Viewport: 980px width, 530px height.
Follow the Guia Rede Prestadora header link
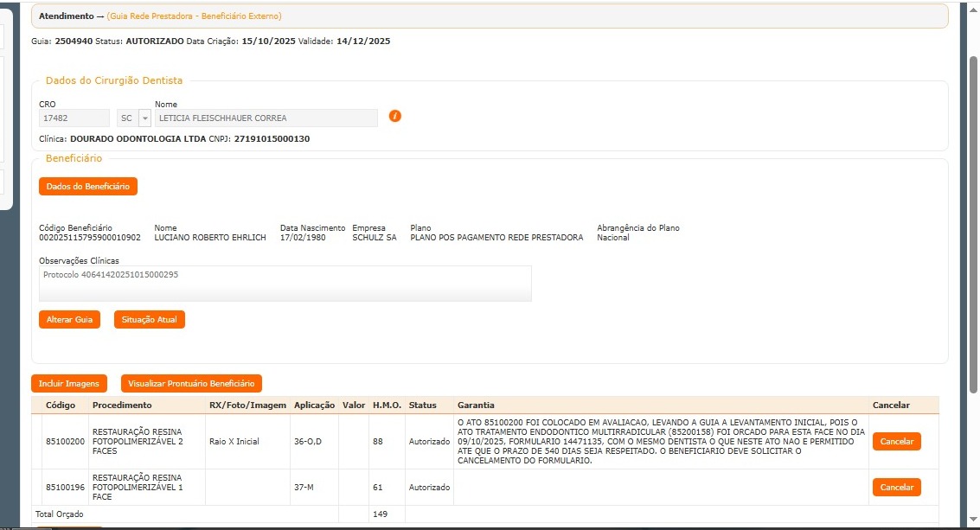[x=194, y=16]
